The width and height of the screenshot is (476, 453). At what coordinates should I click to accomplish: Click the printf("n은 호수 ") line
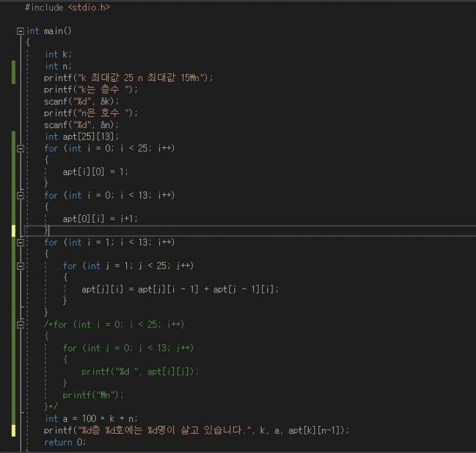click(x=91, y=113)
